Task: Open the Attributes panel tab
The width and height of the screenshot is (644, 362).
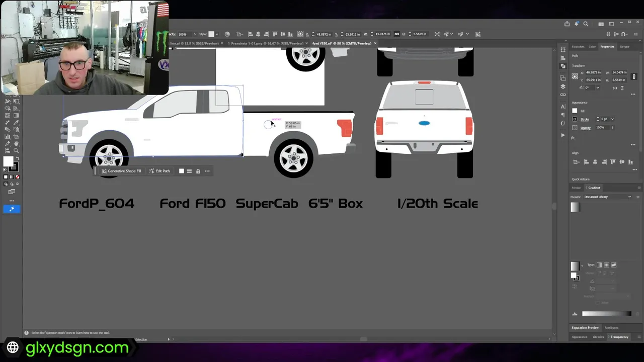Action: pyautogui.click(x=611, y=328)
